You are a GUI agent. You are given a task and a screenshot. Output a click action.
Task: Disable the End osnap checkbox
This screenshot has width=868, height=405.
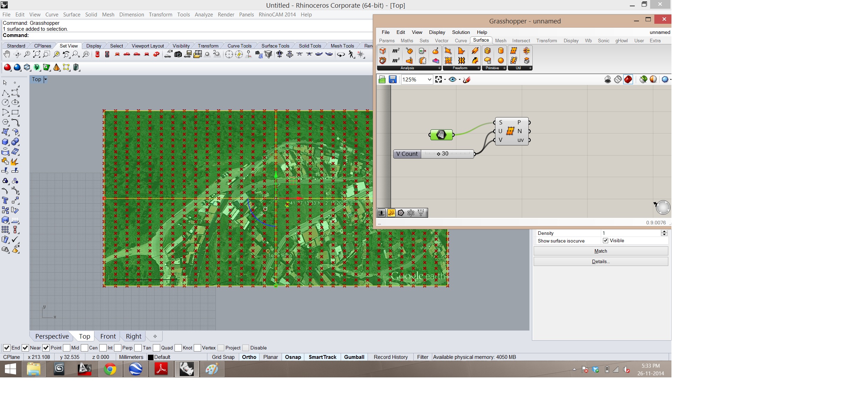click(x=7, y=348)
